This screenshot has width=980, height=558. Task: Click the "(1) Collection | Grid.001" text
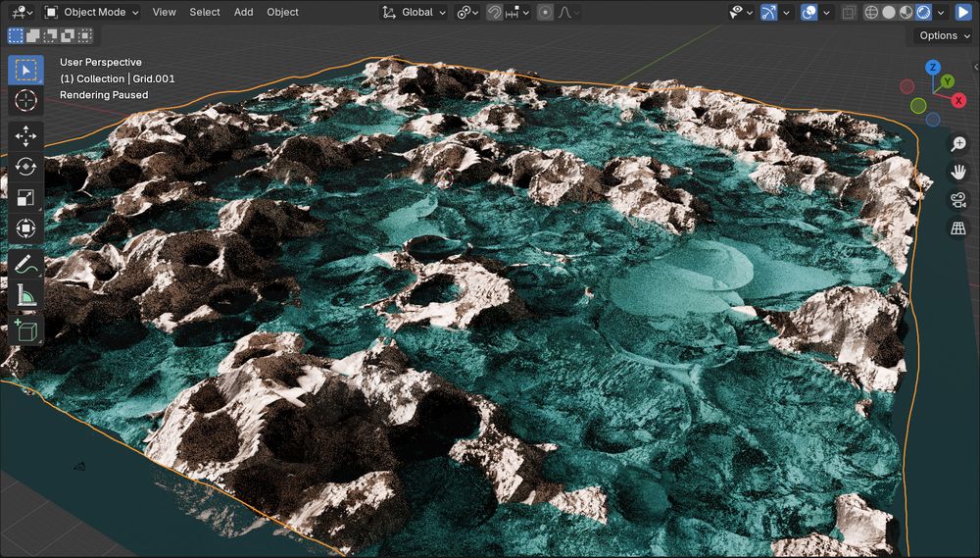click(118, 78)
